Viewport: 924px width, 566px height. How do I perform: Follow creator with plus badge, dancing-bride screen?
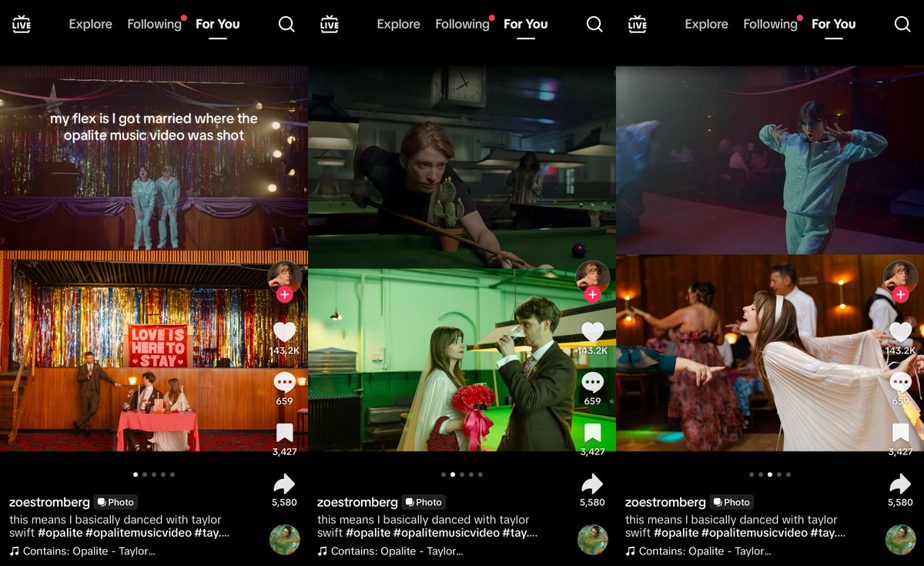900,295
